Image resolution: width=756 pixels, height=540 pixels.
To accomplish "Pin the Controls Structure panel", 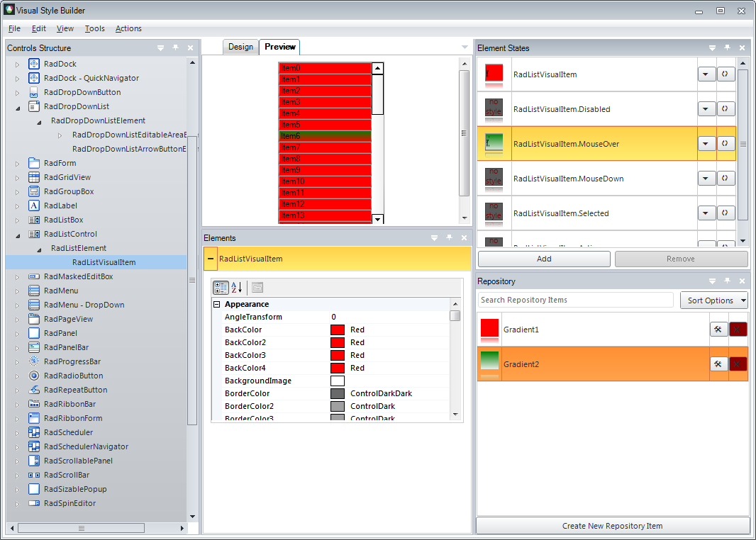I will pos(175,47).
